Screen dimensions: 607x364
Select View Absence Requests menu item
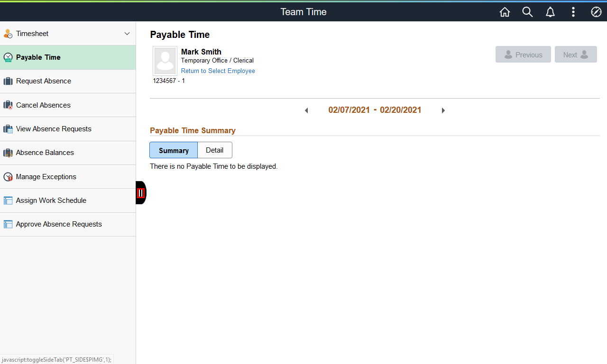pyautogui.click(x=54, y=129)
